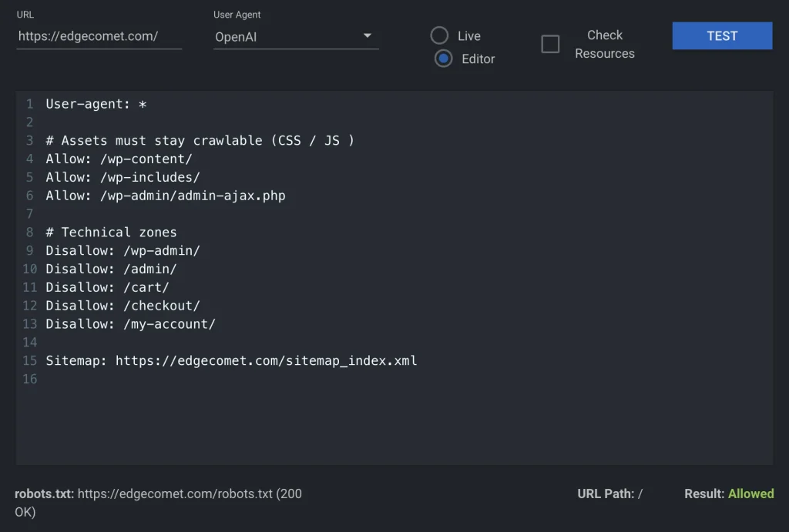Click the 'Allow: /wp-includes/' line
This screenshot has width=789, height=532.
coord(123,178)
